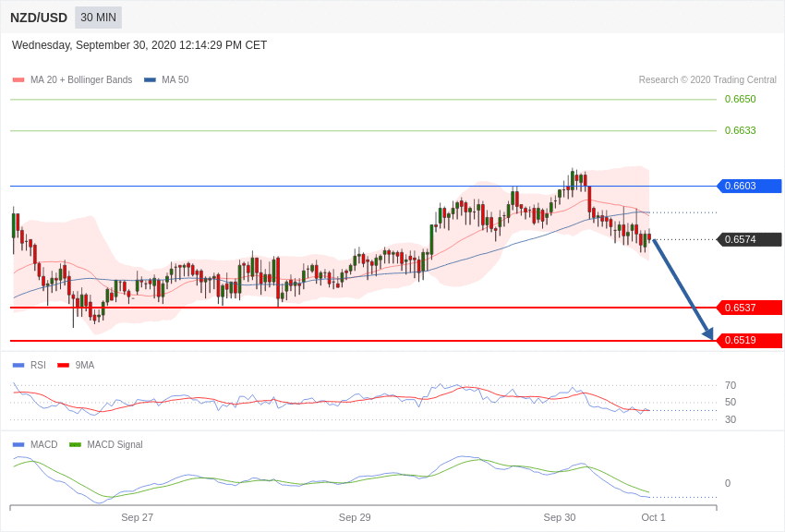Click the NZD/USD pair title
Image resolution: width=785 pixels, height=532 pixels.
click(39, 18)
